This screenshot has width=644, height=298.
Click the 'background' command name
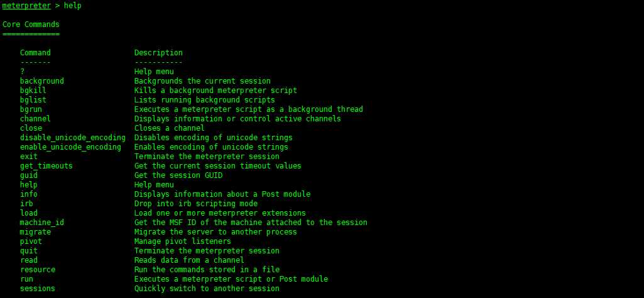tap(42, 81)
